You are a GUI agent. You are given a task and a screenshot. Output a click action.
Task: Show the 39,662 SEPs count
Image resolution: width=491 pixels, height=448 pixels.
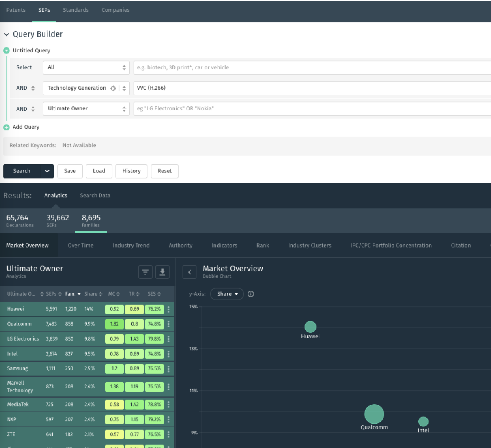click(x=58, y=221)
